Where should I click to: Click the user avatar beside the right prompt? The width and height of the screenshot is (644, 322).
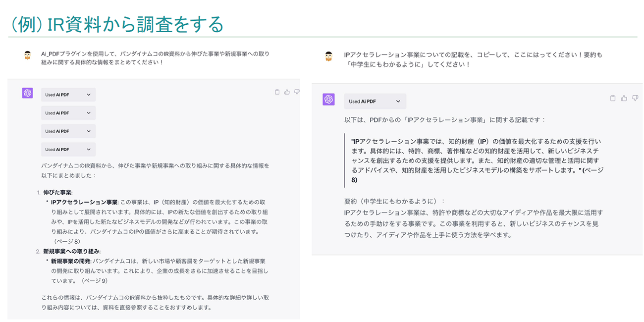[328, 56]
